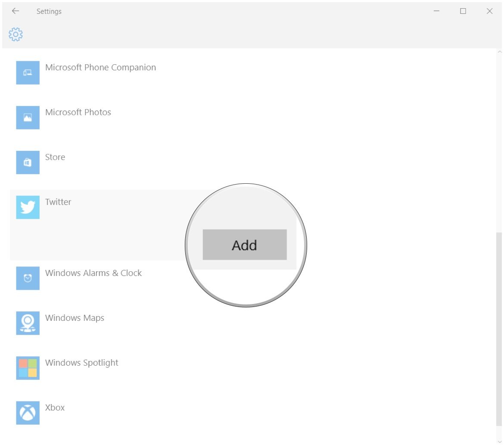This screenshot has height=445, width=504.
Task: Select the Store label
Action: [55, 157]
